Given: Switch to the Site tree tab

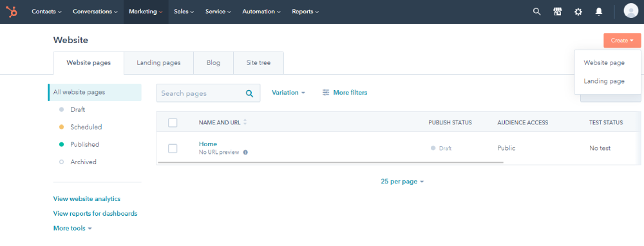Looking at the screenshot, I should pyautogui.click(x=258, y=63).
